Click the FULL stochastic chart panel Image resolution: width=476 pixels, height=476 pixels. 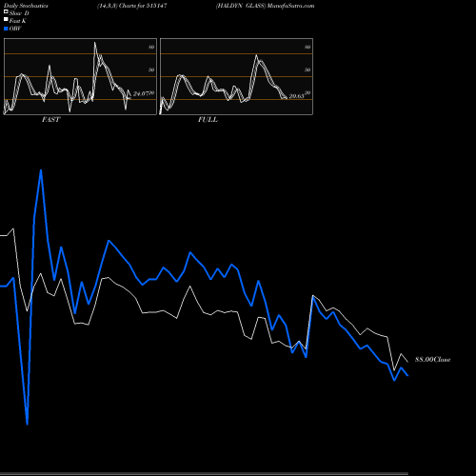pos(236,76)
